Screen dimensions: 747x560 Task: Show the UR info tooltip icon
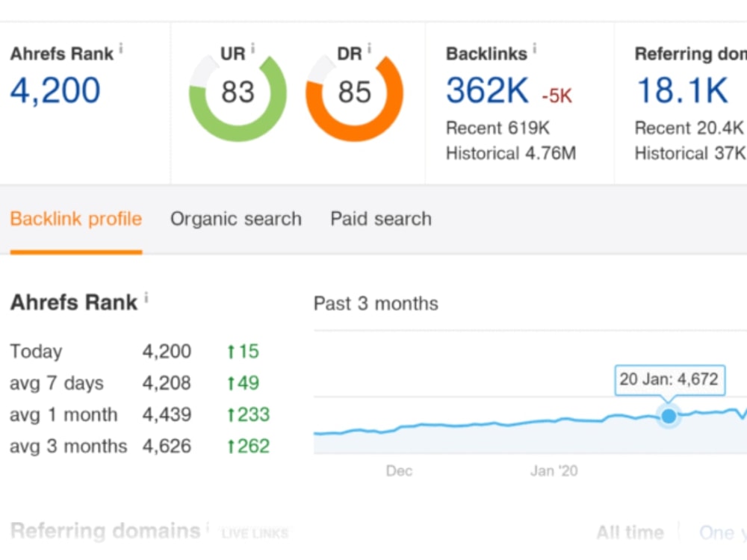click(253, 48)
